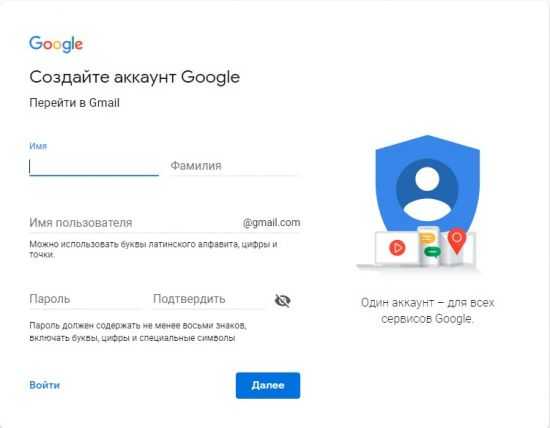Focus the Фамилия last name field

[x=234, y=166]
